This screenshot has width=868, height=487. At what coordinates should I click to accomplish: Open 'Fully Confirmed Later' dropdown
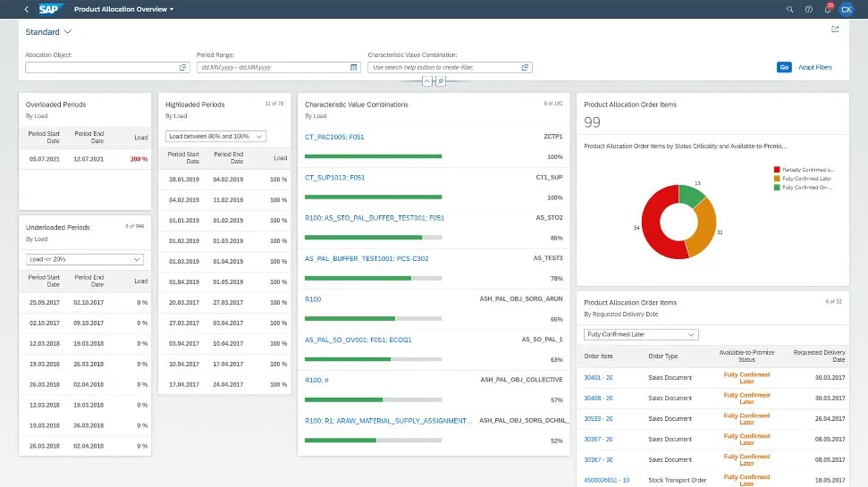tap(640, 334)
